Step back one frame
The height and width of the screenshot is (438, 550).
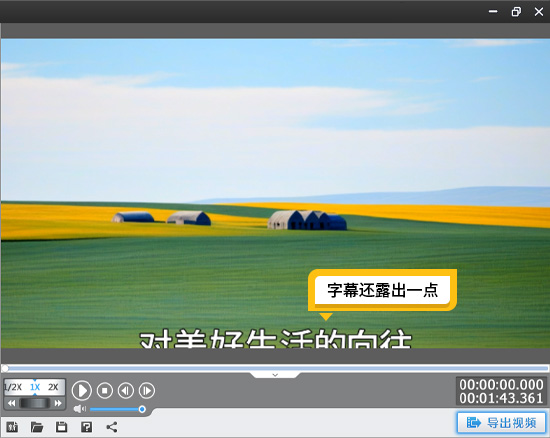tap(126, 390)
